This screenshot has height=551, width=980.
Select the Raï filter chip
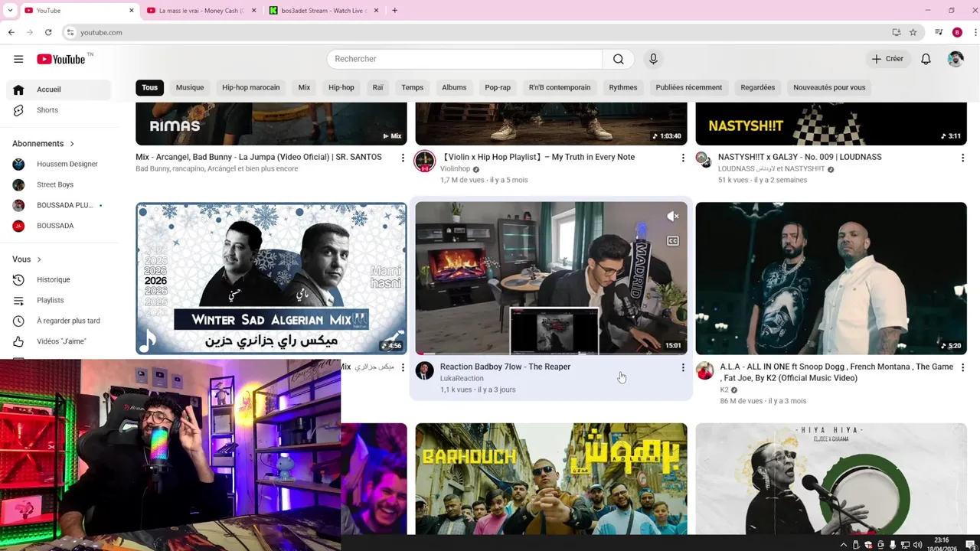(377, 87)
